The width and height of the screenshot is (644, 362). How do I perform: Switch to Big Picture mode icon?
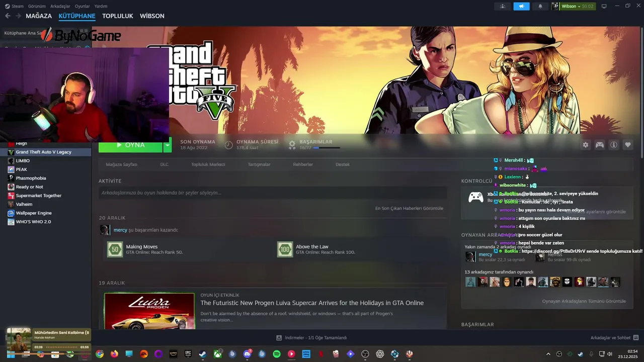coord(604,6)
